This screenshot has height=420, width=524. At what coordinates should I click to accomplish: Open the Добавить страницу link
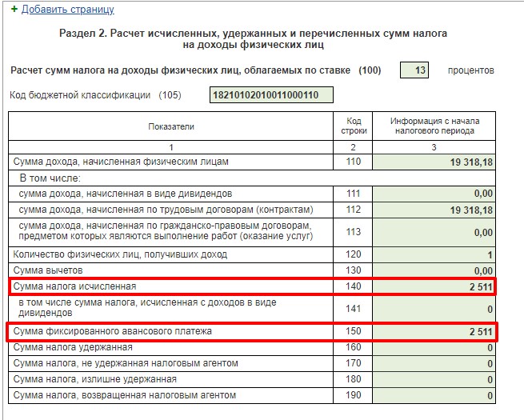(68, 9)
